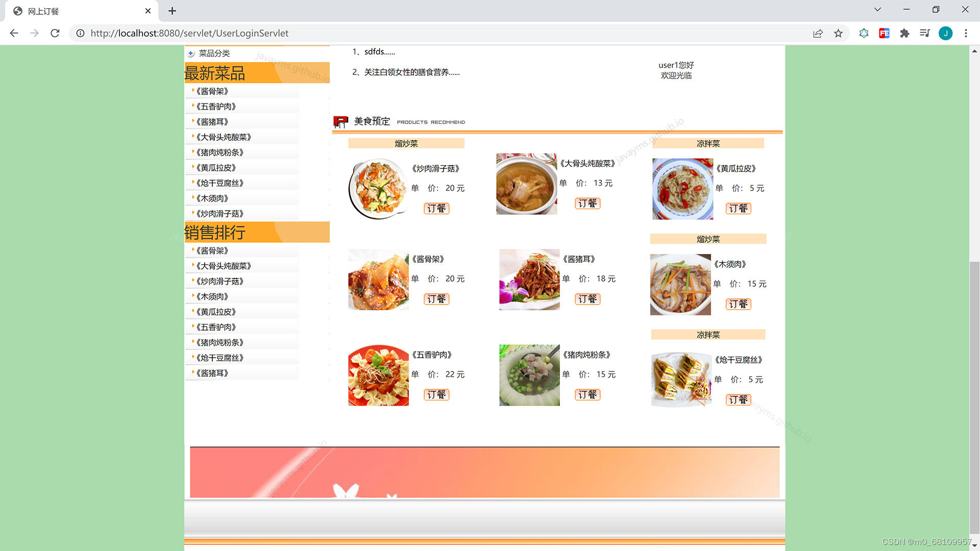Screen dimensions: 980x551
Task: Open 酱猪耳 in the 销售排行 list
Action: 212,373
